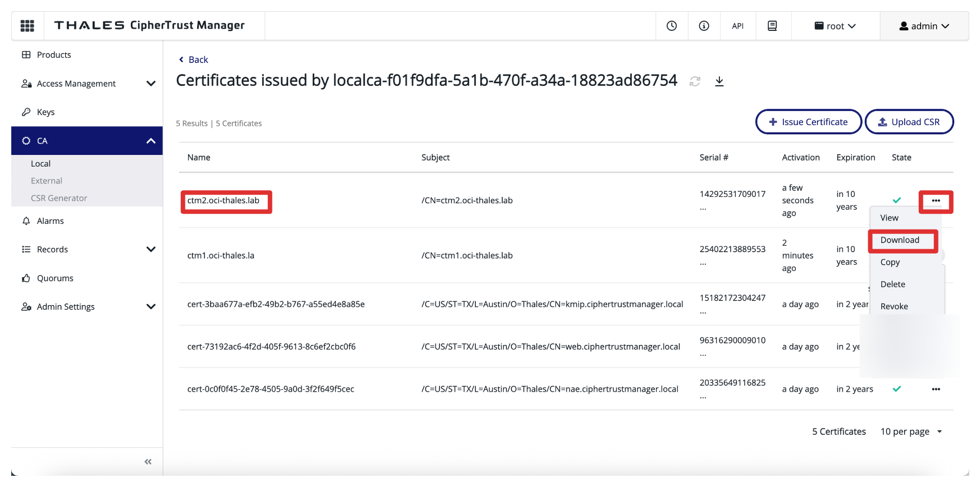
Task: Choose Revoke in the certificate menu
Action: coord(894,306)
